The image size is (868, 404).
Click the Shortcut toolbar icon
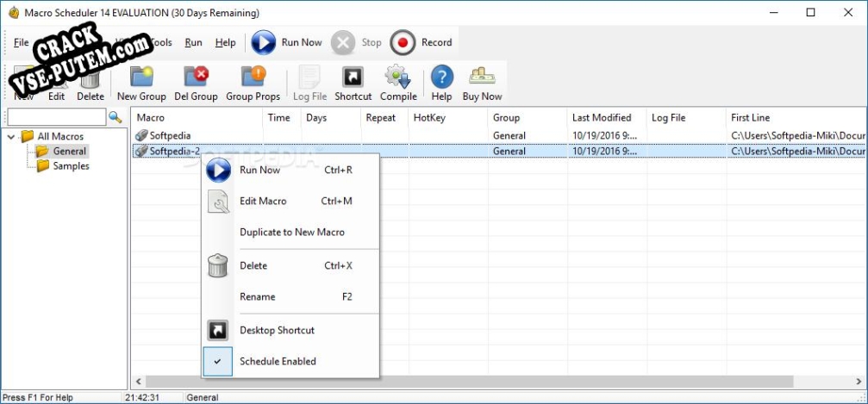tap(353, 77)
